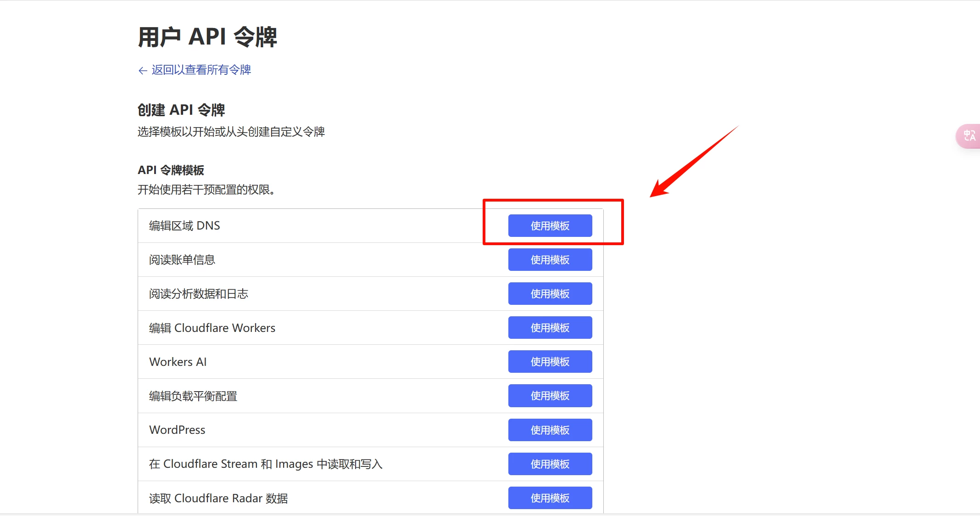Click the 编辑区域 DNS row label

pyautogui.click(x=184, y=226)
